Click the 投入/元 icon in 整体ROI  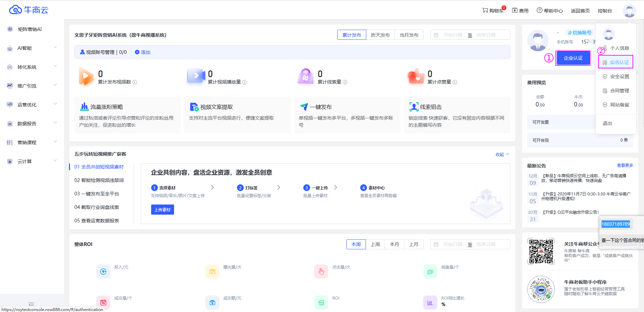point(103,272)
